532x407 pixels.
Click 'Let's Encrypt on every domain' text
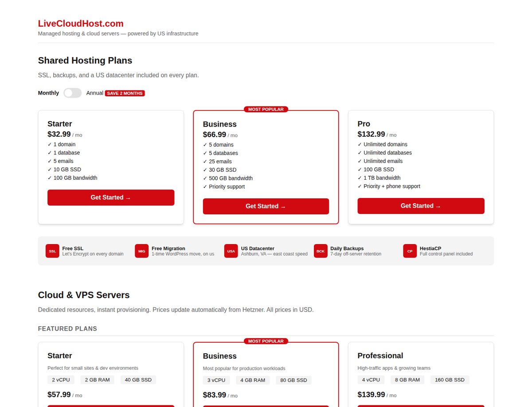pos(93,254)
